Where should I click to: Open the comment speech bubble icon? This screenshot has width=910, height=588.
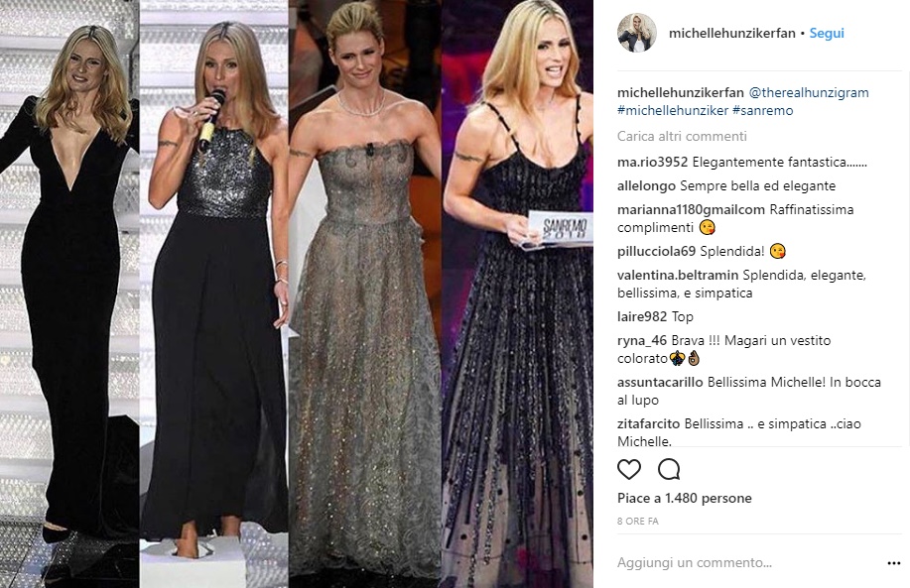click(669, 469)
